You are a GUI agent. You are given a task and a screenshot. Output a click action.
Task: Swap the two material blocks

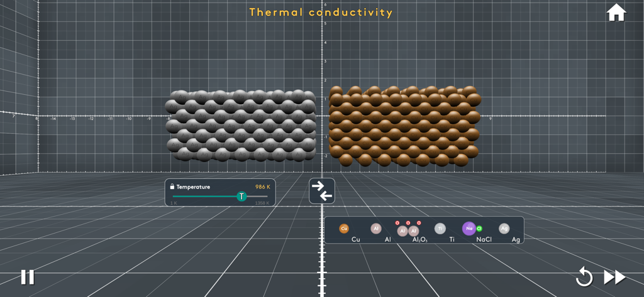click(x=322, y=191)
